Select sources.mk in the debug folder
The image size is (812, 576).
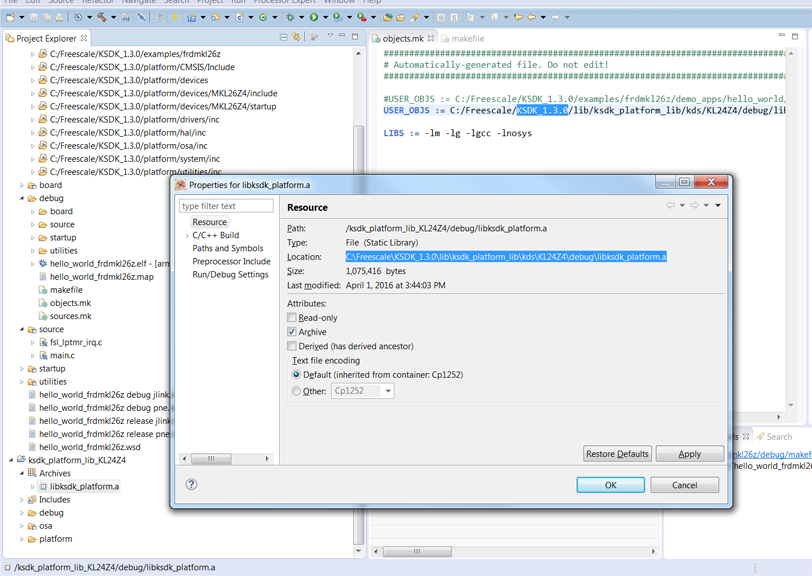[x=70, y=316]
